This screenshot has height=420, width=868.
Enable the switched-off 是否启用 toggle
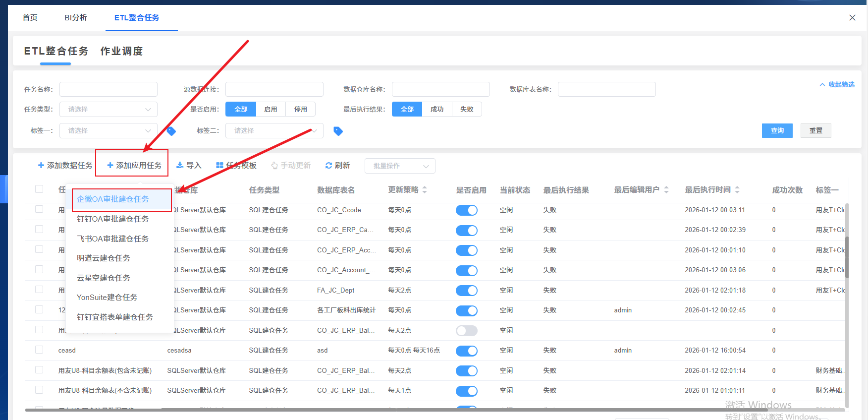(466, 331)
